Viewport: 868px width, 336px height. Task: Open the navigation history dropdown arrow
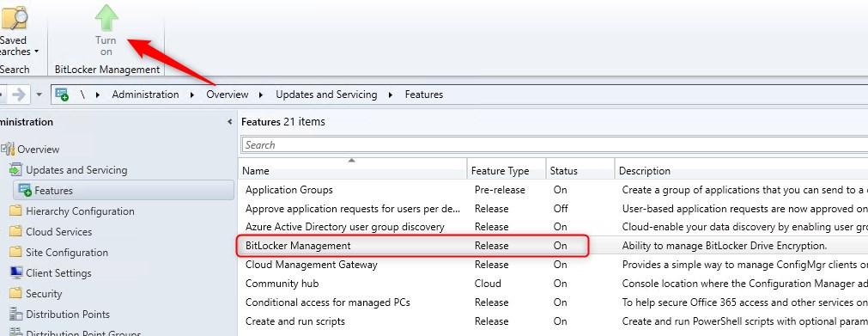coord(39,95)
